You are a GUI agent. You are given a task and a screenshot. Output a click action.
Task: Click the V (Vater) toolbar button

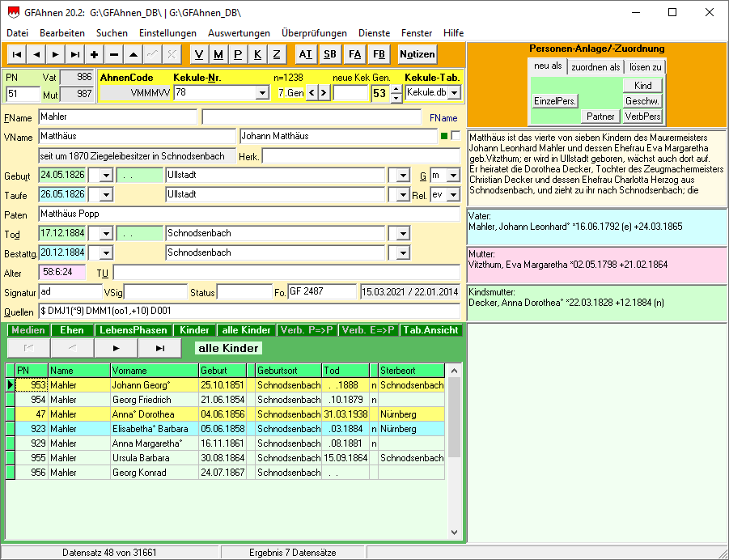pos(199,54)
